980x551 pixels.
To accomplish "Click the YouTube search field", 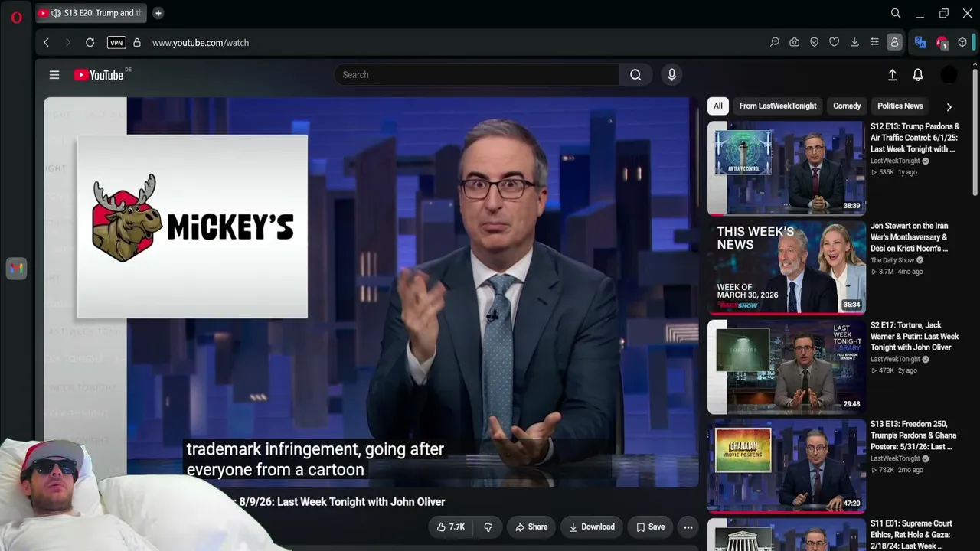I will click(x=476, y=75).
